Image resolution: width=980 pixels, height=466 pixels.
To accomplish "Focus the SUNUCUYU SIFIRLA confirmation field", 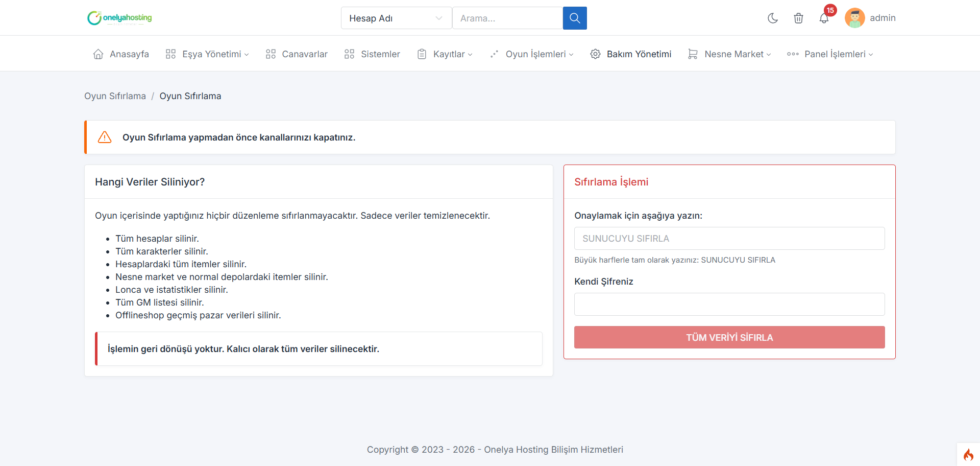I will click(729, 239).
